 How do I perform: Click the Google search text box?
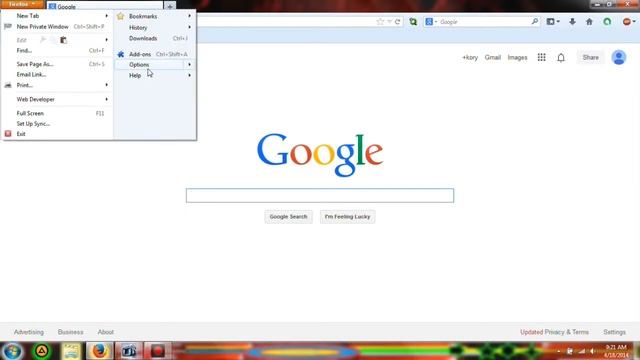pos(320,196)
